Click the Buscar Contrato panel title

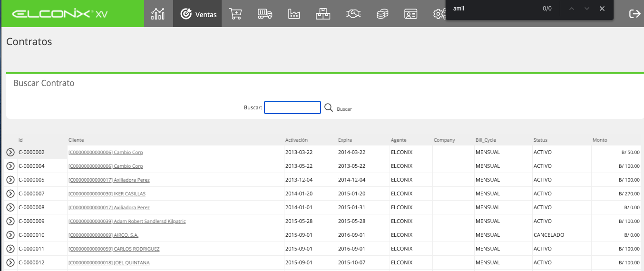[44, 83]
